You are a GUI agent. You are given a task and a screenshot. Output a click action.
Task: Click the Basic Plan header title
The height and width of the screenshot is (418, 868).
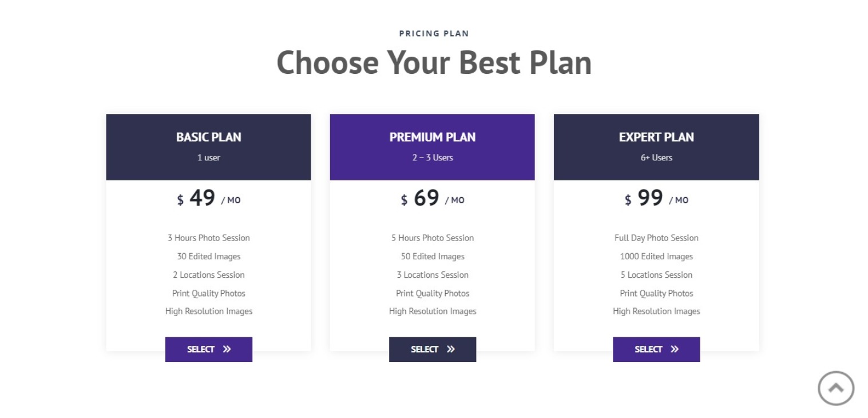[x=209, y=137]
